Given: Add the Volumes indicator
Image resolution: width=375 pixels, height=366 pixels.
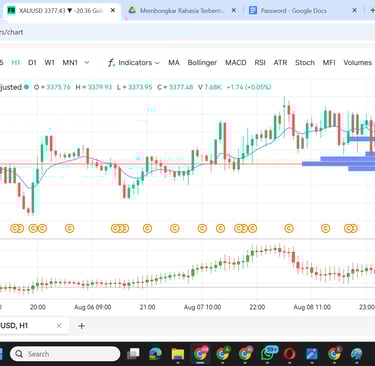Looking at the screenshot, I should point(357,63).
